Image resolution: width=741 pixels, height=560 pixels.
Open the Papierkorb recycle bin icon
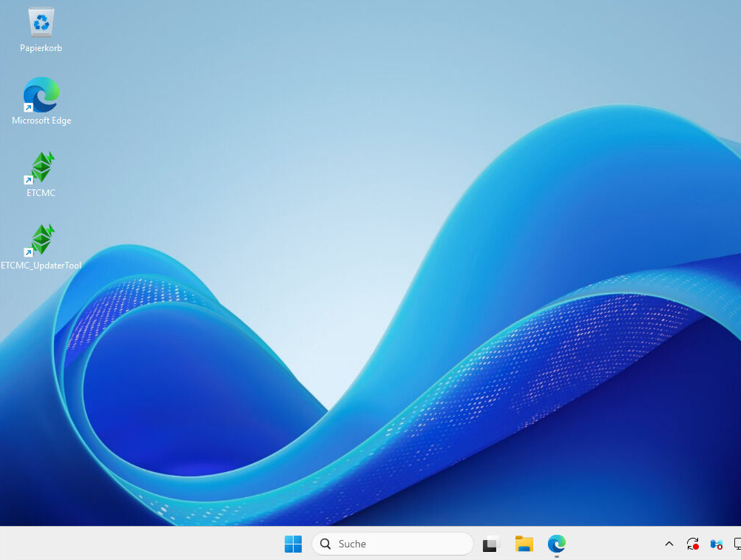point(41,22)
